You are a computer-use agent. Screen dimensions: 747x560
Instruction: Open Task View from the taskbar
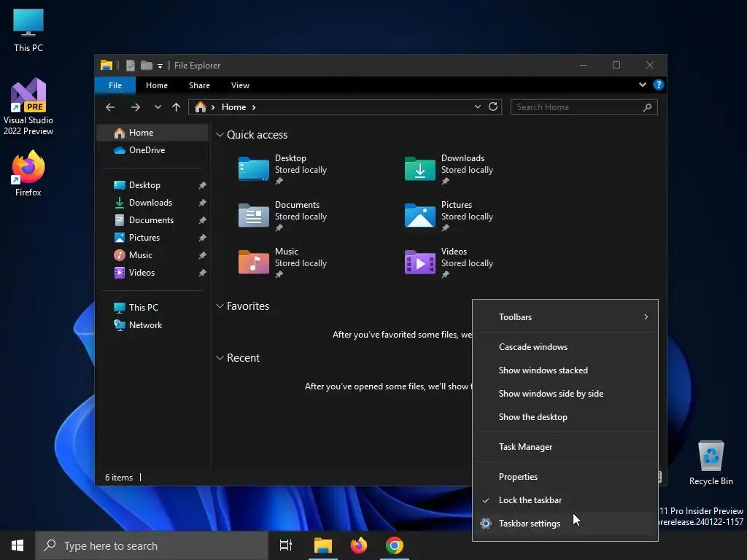(x=286, y=545)
